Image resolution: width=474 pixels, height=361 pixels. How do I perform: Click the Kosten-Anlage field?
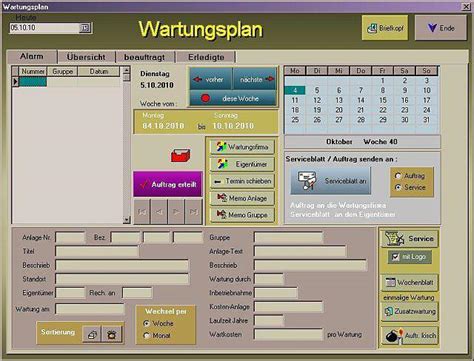tap(288, 307)
